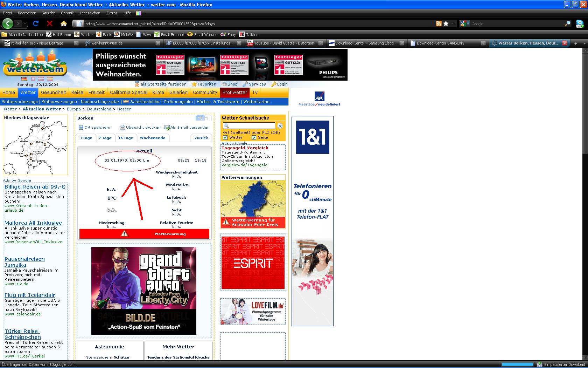Open the Email-Freenet bookmark
588x368 pixels.
click(x=169, y=35)
